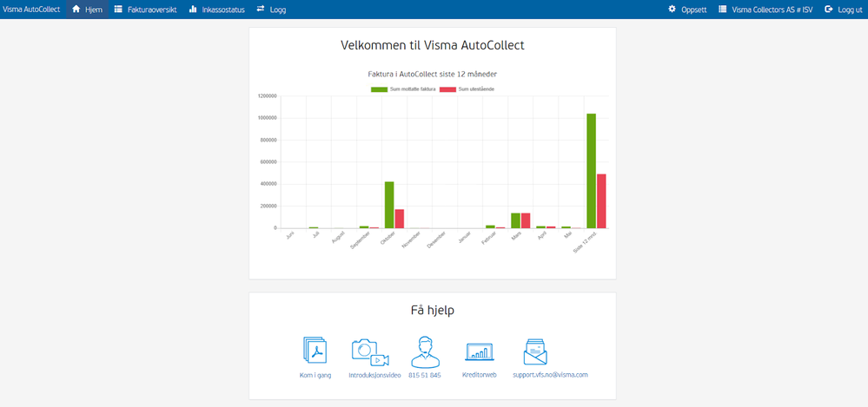Open the Logg menu item
Screen dimensions: 868x407
pyautogui.click(x=272, y=10)
